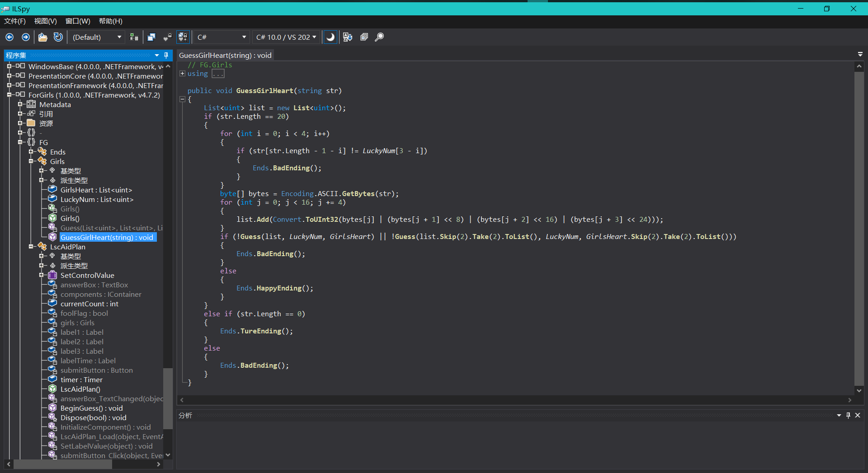Image resolution: width=868 pixels, height=473 pixels.
Task: Open the code view tab list arrow
Action: pyautogui.click(x=860, y=54)
